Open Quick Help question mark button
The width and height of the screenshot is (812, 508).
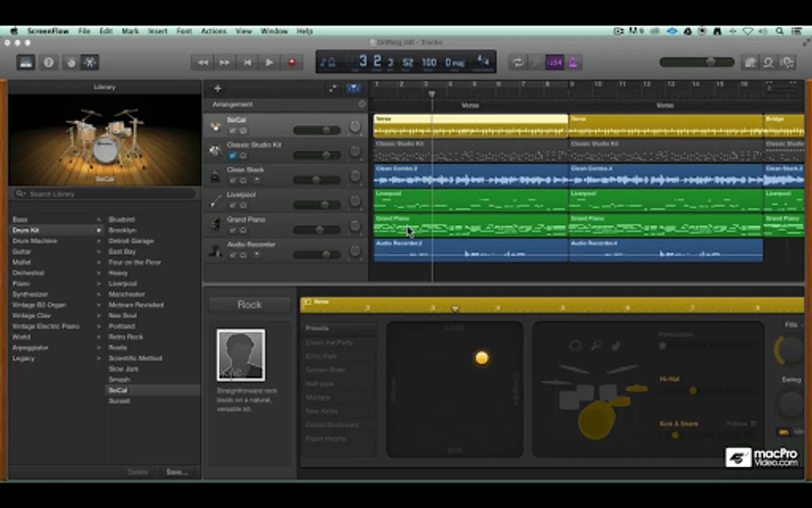point(49,63)
